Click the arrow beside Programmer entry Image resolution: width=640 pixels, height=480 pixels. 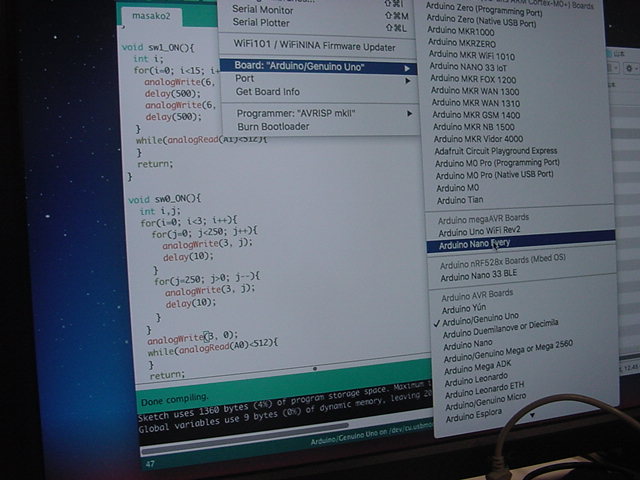[409, 113]
